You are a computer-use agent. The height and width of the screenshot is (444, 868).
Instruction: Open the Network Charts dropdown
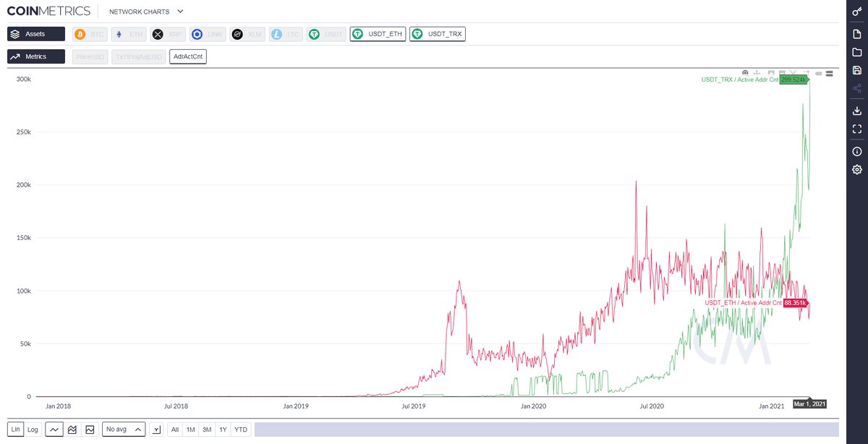click(x=146, y=12)
